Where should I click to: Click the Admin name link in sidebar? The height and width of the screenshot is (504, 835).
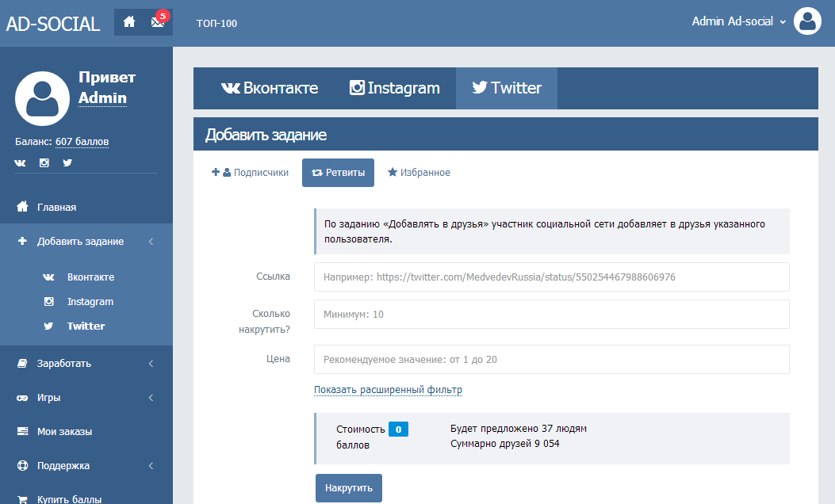click(x=103, y=98)
